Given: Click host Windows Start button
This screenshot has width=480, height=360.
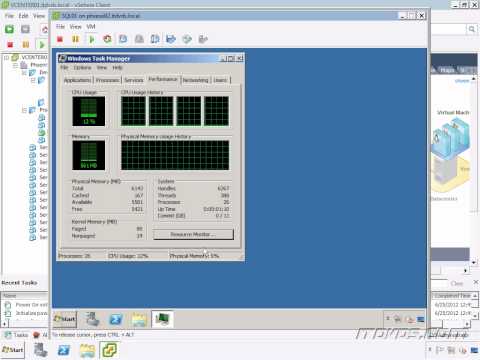Looking at the screenshot, I should pyautogui.click(x=13, y=350).
